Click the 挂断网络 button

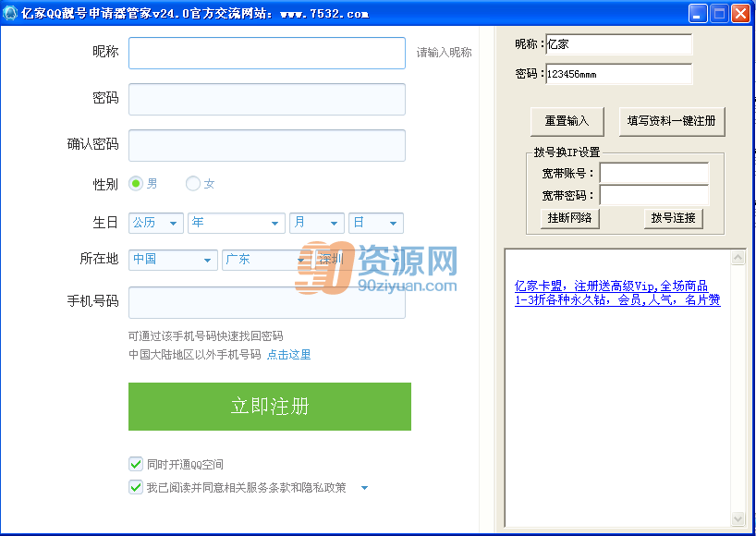[569, 218]
